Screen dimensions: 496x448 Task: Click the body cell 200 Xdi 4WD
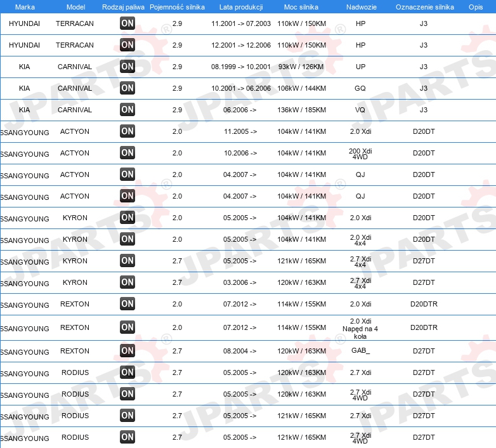pyautogui.click(x=360, y=154)
